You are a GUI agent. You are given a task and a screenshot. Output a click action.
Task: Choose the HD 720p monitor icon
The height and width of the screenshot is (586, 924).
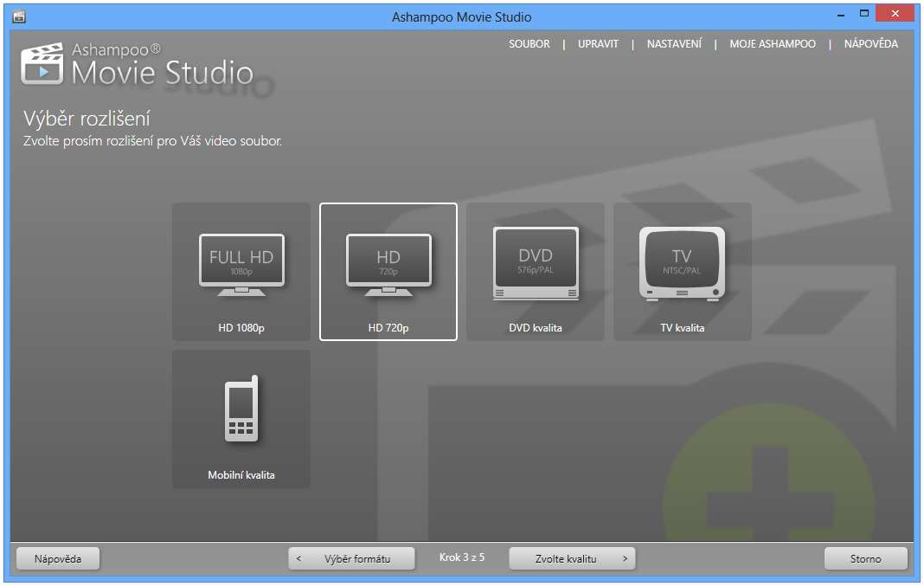(388, 265)
